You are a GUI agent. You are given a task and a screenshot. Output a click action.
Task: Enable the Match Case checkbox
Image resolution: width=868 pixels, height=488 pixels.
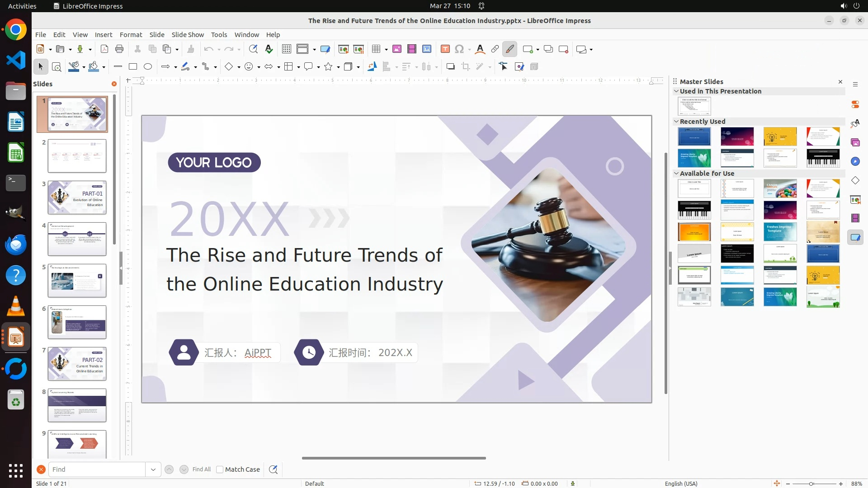point(220,469)
